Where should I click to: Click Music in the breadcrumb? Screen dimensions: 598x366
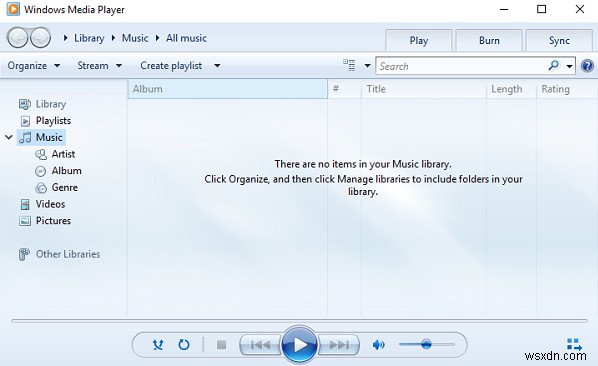(x=135, y=38)
